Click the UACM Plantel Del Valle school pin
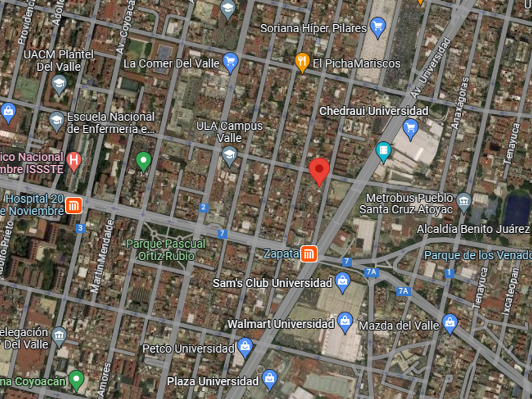The height and width of the screenshot is (399, 532). click(x=59, y=85)
